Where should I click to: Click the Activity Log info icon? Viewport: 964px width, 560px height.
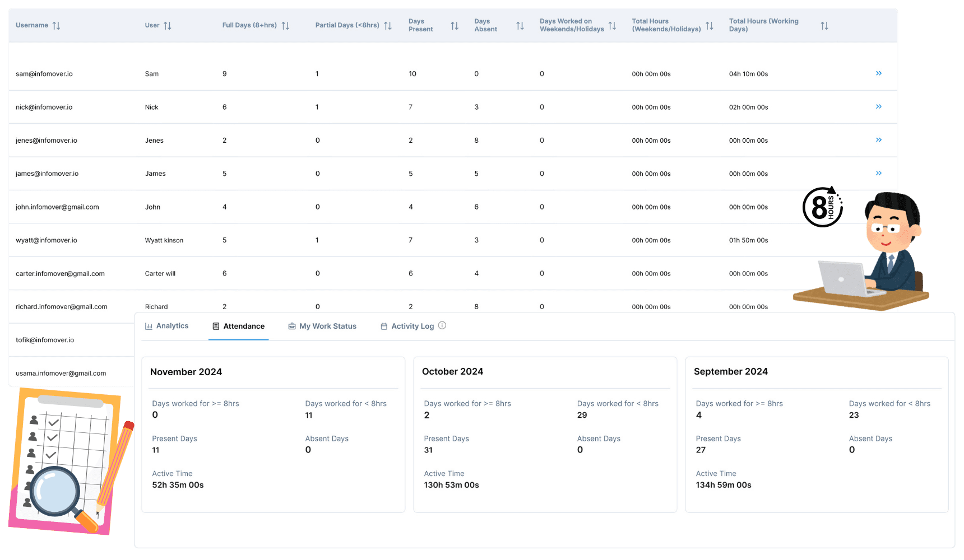click(x=442, y=325)
